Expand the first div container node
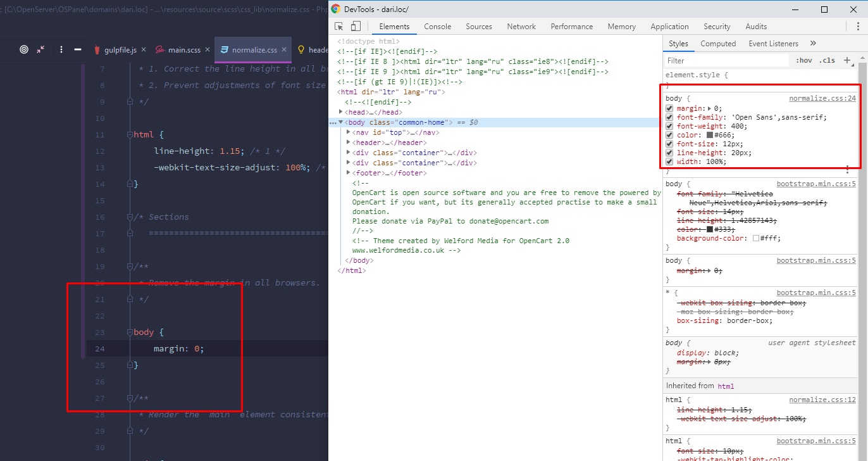This screenshot has width=868, height=461. coord(349,153)
